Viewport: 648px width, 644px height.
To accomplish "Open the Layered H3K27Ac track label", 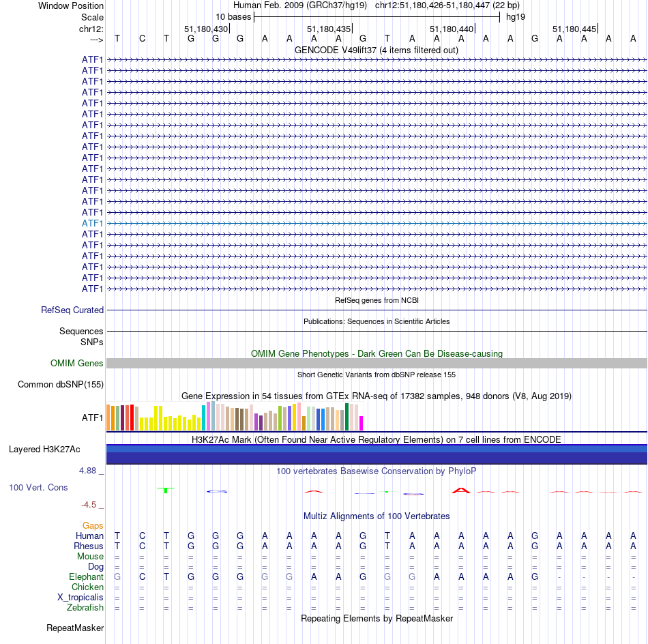I will (x=44, y=450).
